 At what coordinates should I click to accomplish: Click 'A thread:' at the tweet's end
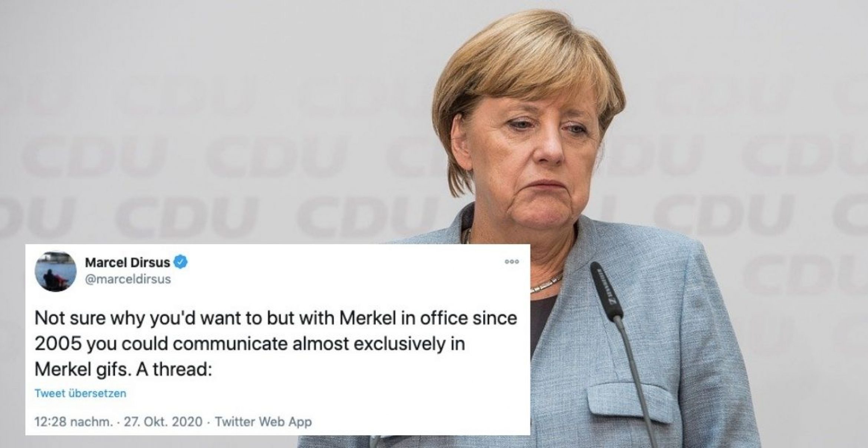174,370
